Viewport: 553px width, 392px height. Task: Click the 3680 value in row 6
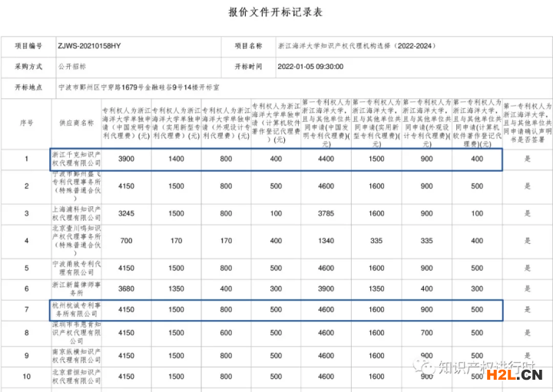[126, 288]
